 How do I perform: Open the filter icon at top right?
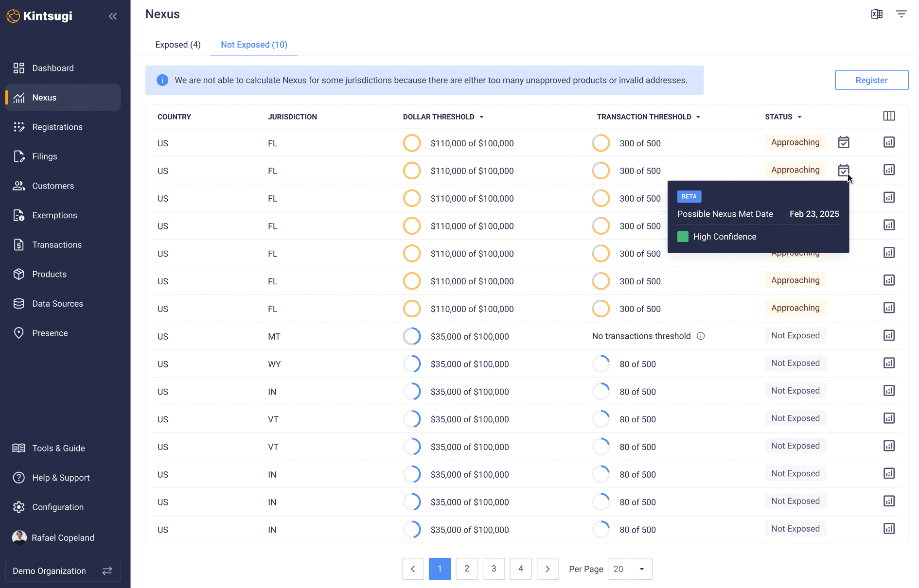pos(901,14)
